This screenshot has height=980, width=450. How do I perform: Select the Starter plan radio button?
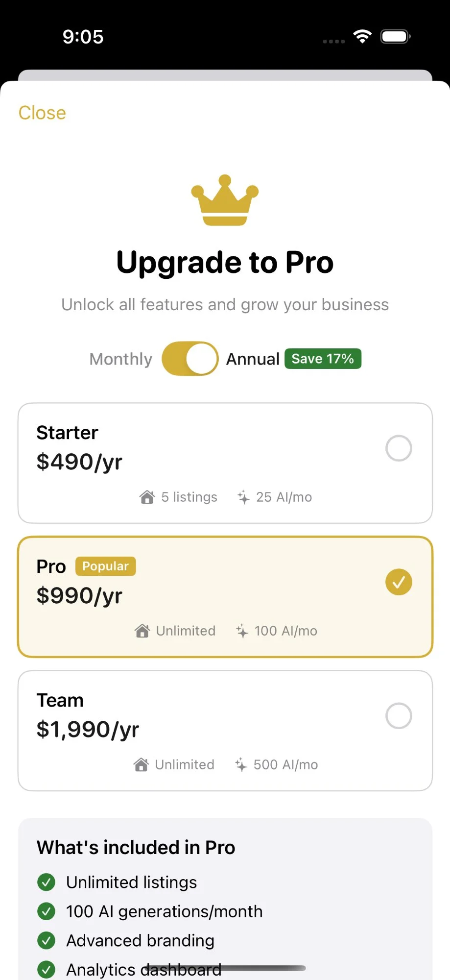[x=399, y=448]
